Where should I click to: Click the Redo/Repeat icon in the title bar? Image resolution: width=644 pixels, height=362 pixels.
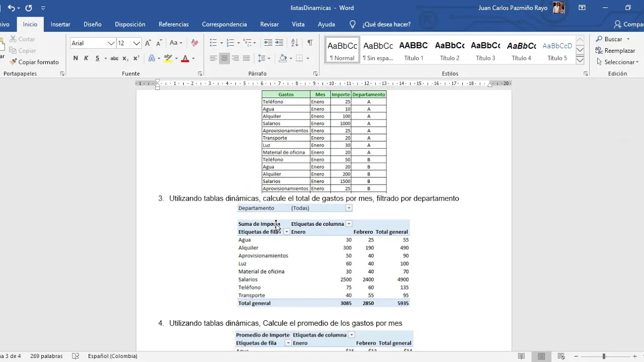[x=29, y=8]
